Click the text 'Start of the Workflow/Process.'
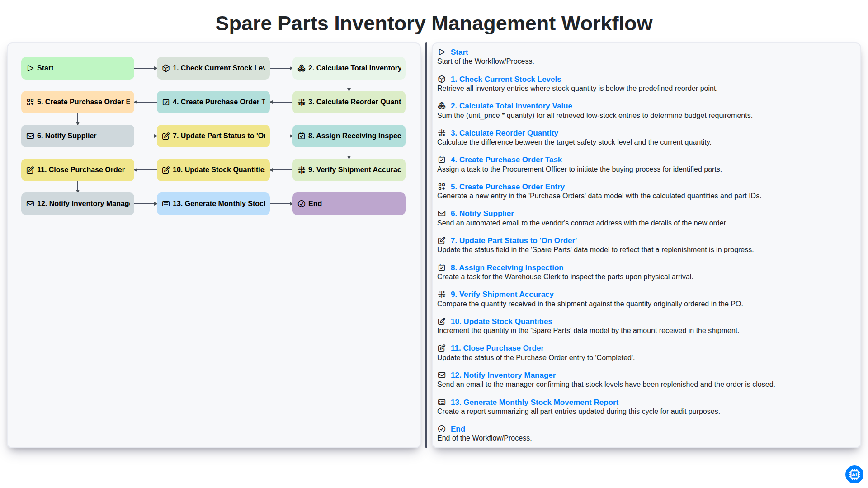 [486, 61]
